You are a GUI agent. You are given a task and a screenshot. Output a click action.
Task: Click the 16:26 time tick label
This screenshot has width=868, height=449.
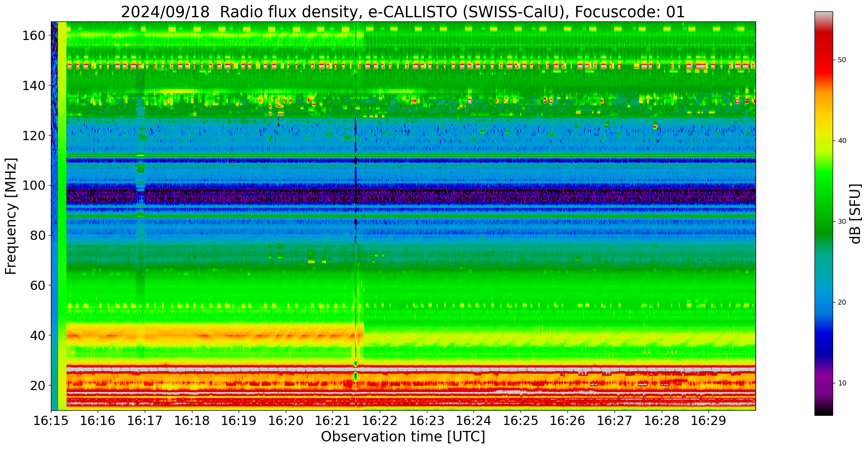567,420
